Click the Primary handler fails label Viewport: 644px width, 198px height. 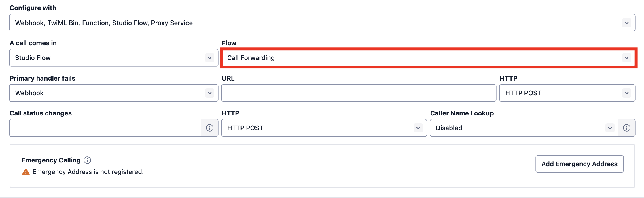pos(42,78)
